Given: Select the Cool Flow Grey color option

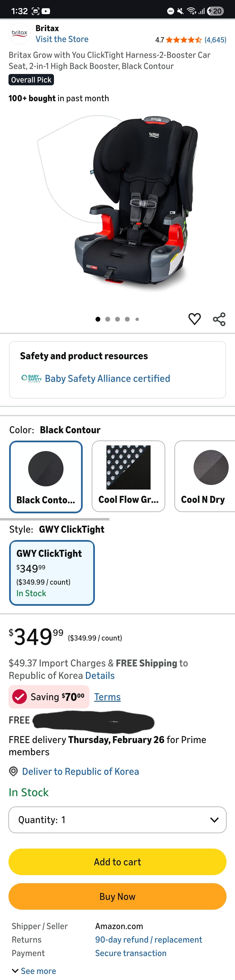Looking at the screenshot, I should point(128,476).
